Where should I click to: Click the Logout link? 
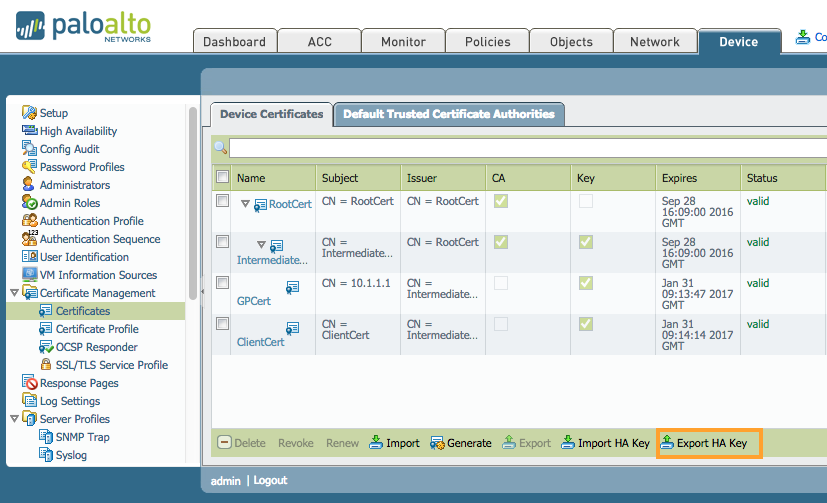pyautogui.click(x=270, y=481)
